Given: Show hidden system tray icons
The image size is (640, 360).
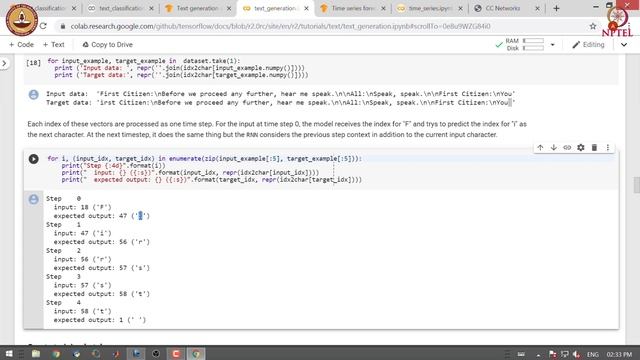Looking at the screenshot, I should pos(538,354).
